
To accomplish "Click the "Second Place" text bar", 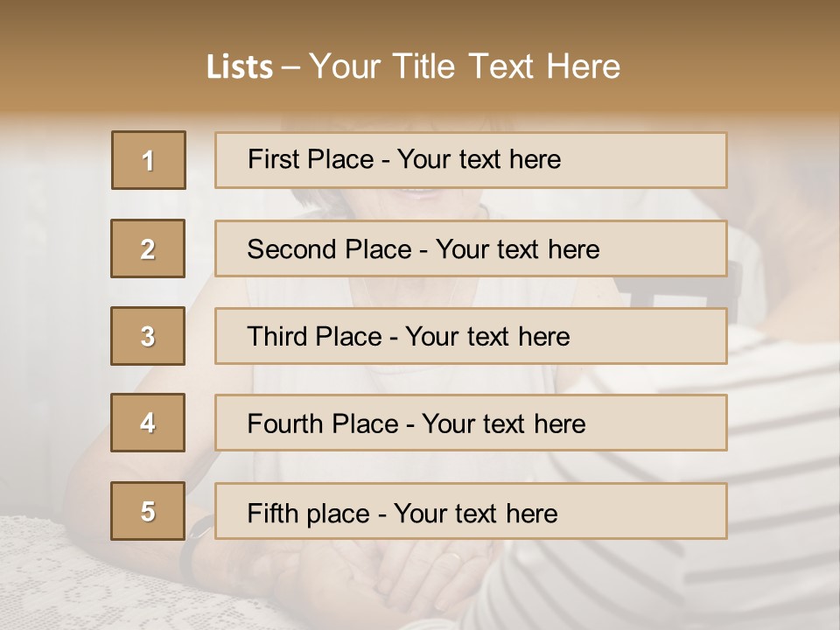I will [471, 248].
